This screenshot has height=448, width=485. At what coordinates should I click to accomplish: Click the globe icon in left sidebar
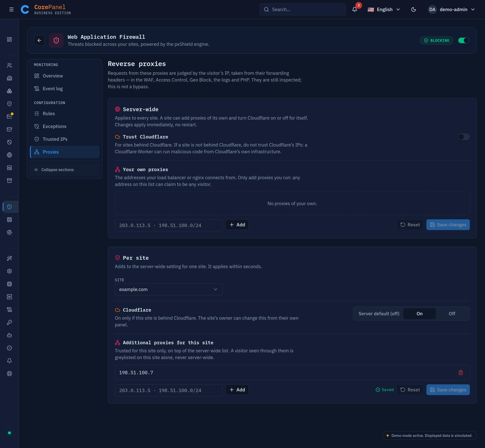9,155
